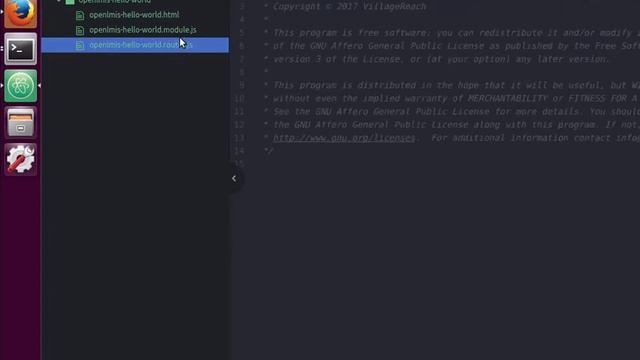640x360 pixels.
Task: Click line 'without even the implied warranty'
Action: coord(451,98)
